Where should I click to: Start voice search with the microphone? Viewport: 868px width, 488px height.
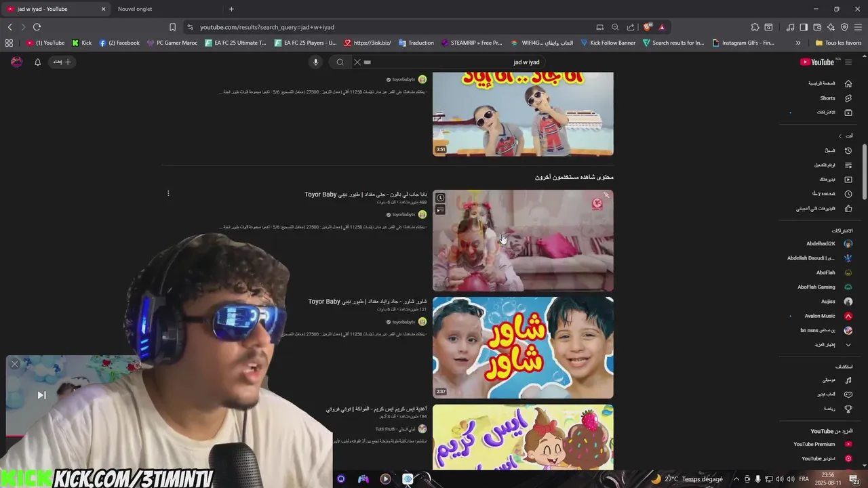[315, 62]
